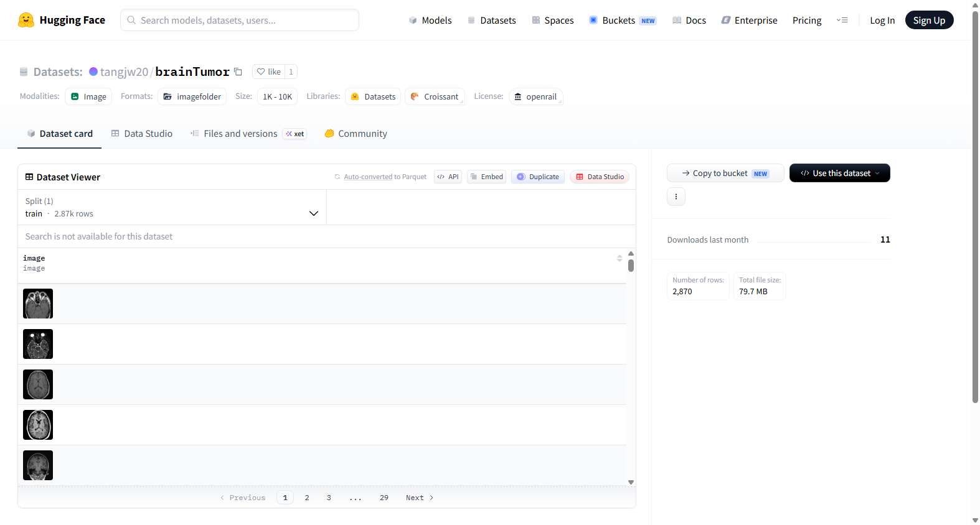Open the Croissant library tag

pos(435,96)
